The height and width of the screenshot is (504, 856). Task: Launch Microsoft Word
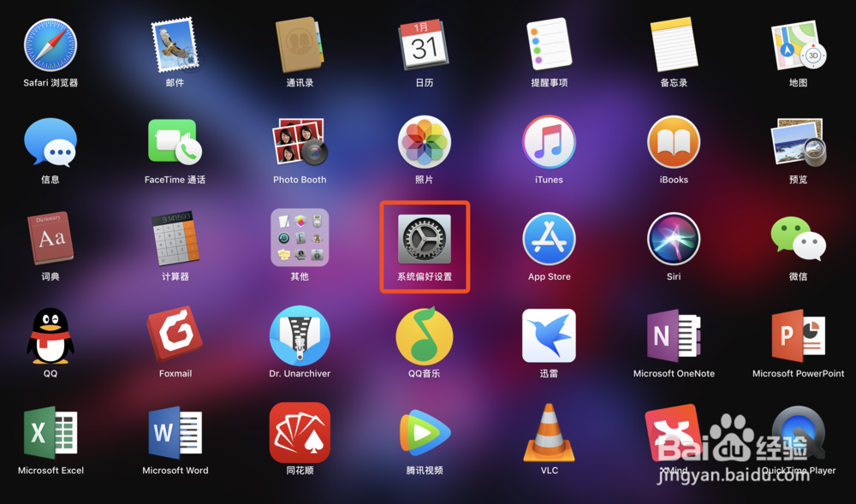tap(175, 432)
